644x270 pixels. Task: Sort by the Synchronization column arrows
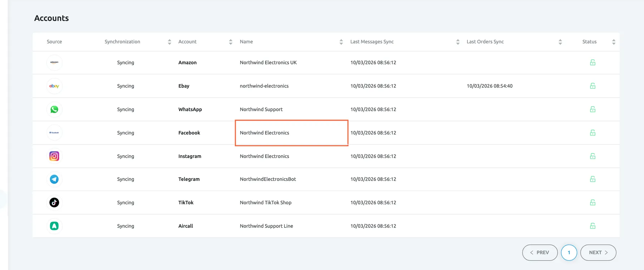coord(170,42)
